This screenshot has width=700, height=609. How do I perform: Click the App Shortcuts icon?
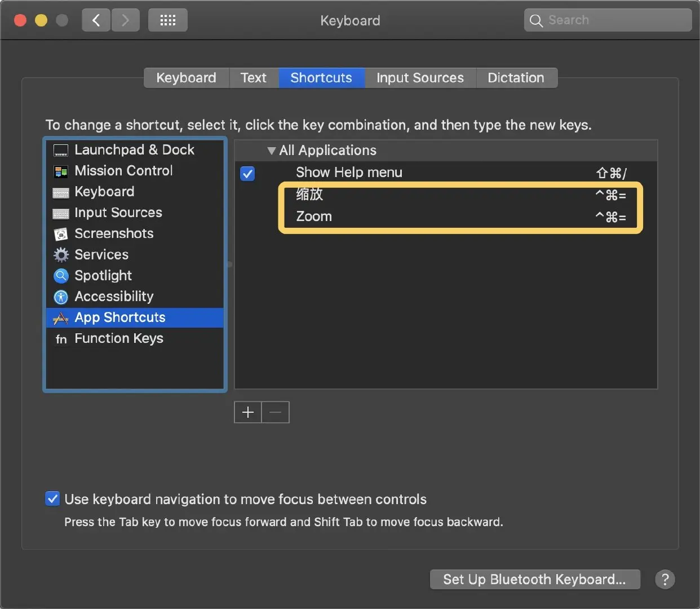coord(60,318)
